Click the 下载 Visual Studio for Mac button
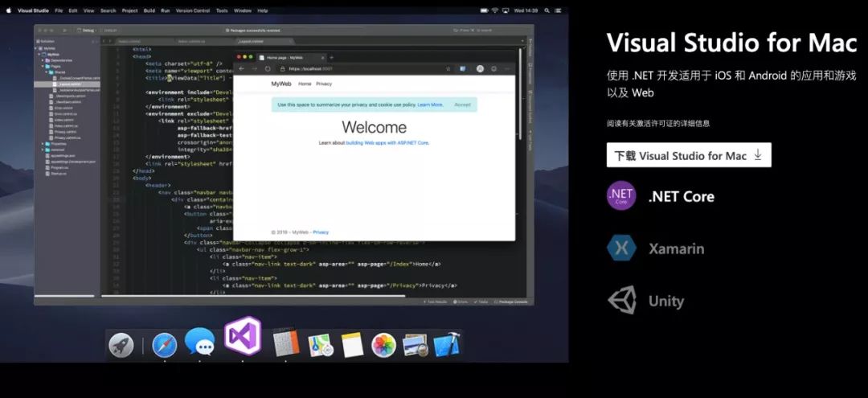The image size is (868, 398). (689, 156)
